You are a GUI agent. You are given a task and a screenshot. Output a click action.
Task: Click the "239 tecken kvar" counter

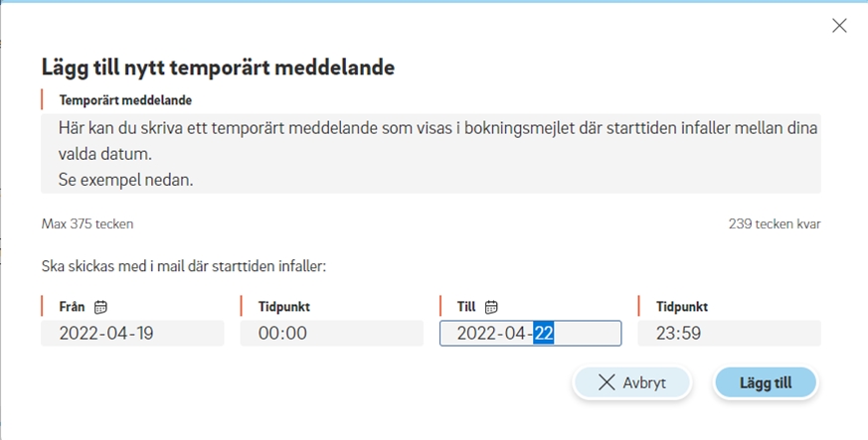775,223
